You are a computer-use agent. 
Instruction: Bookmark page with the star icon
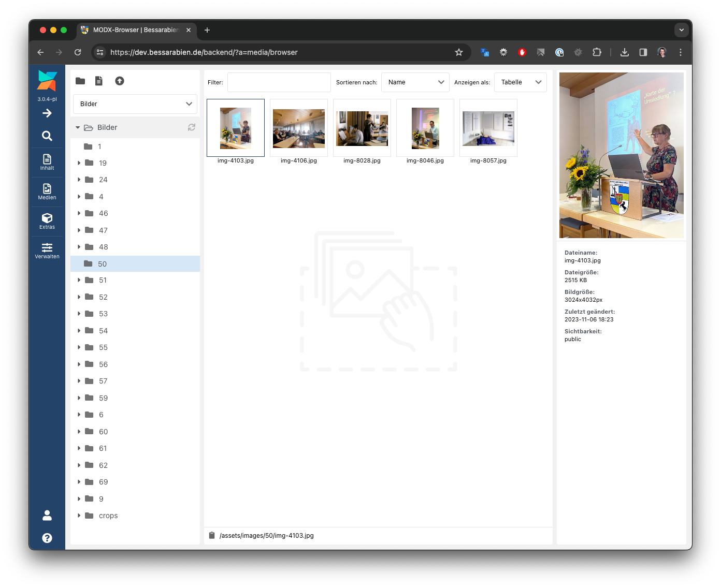458,52
